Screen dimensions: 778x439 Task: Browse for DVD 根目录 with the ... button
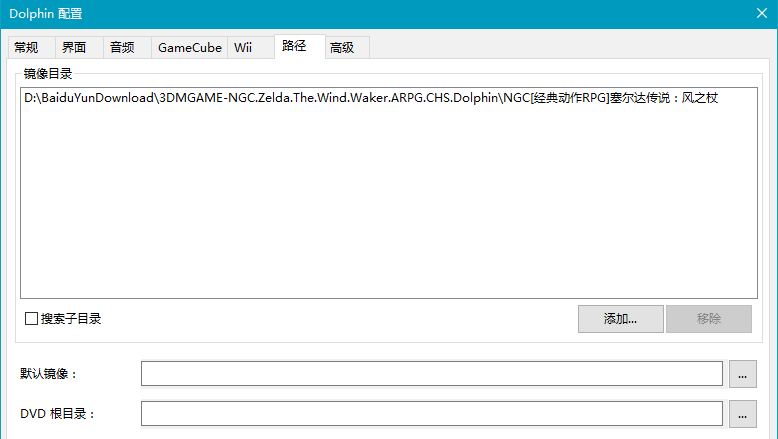[742, 414]
